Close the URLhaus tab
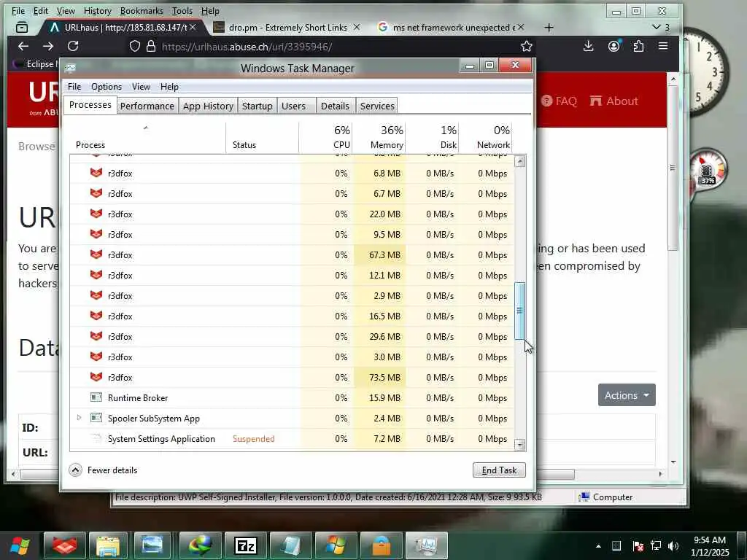 click(193, 28)
